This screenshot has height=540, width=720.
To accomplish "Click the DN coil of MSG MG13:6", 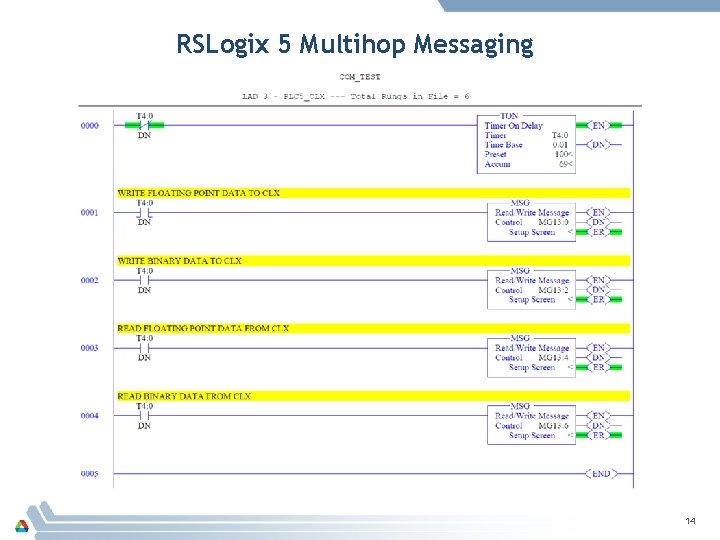I will 599,426.
